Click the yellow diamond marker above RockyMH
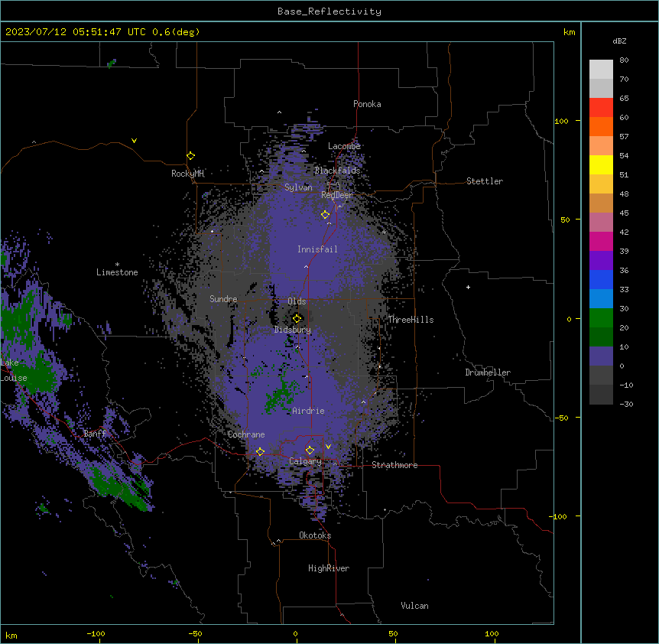The width and height of the screenshot is (659, 644). (x=191, y=156)
